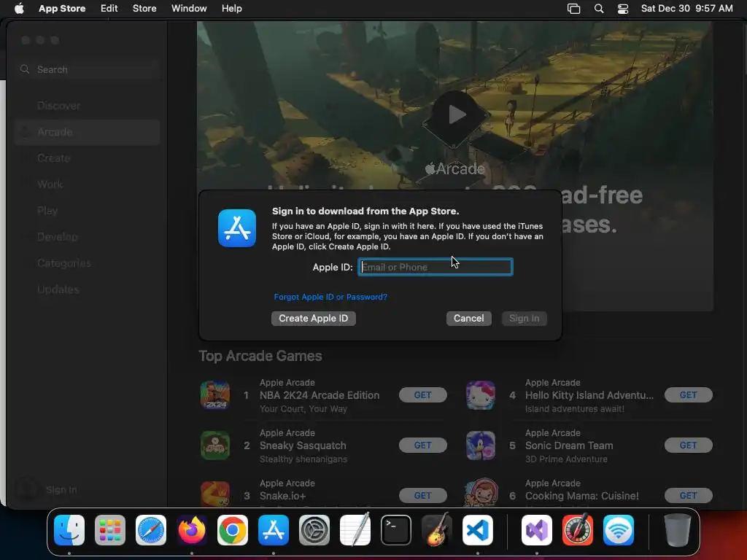This screenshot has height=560, width=747.
Task: Click the Create Apple ID button
Action: point(314,318)
